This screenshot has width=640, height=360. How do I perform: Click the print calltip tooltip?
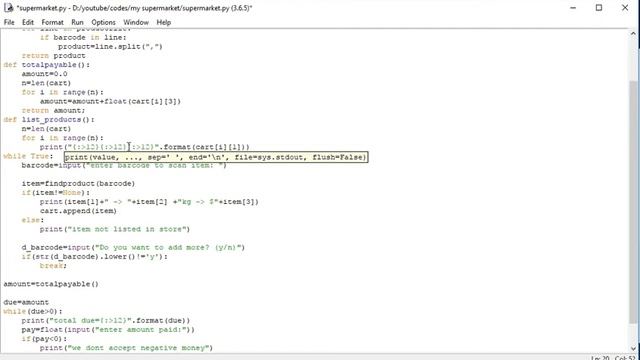click(x=216, y=157)
